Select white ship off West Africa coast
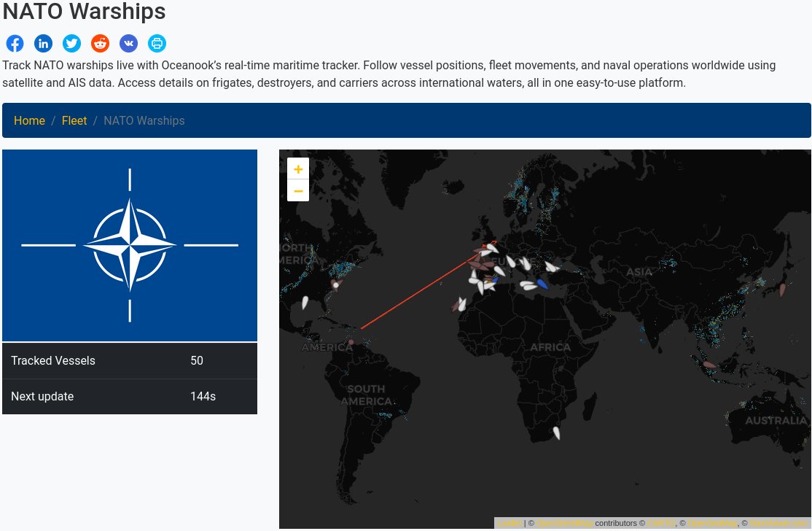 462,304
